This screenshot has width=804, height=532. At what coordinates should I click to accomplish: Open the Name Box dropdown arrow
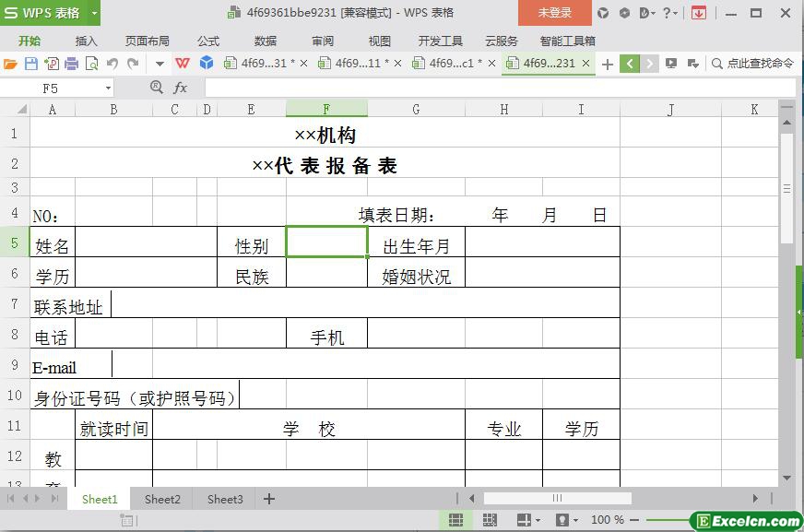coord(108,89)
